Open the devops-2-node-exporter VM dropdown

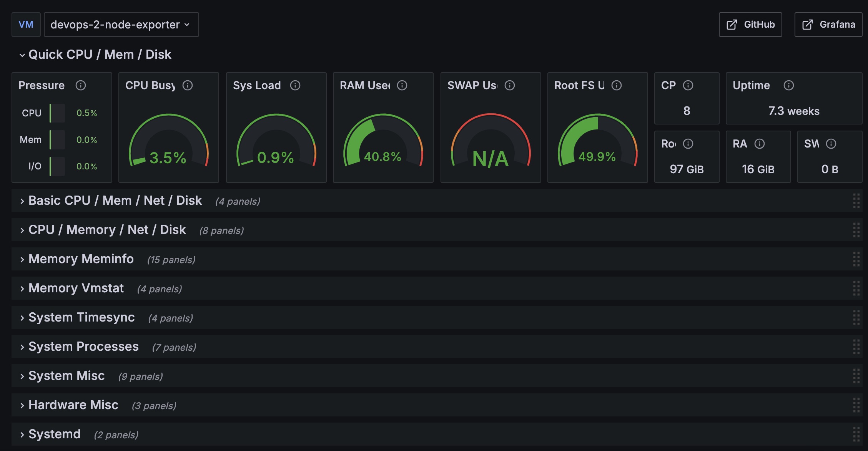click(121, 25)
